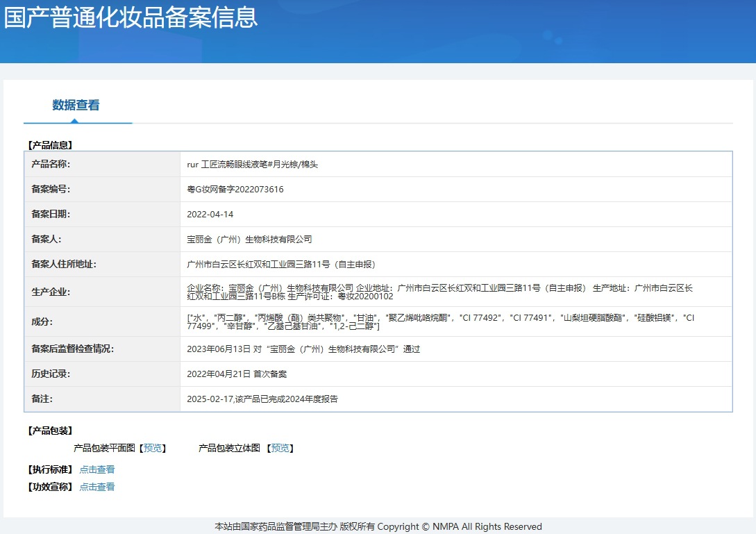The width and height of the screenshot is (756, 534).
Task: Click the 【执行标准】 label
Action: (50, 469)
